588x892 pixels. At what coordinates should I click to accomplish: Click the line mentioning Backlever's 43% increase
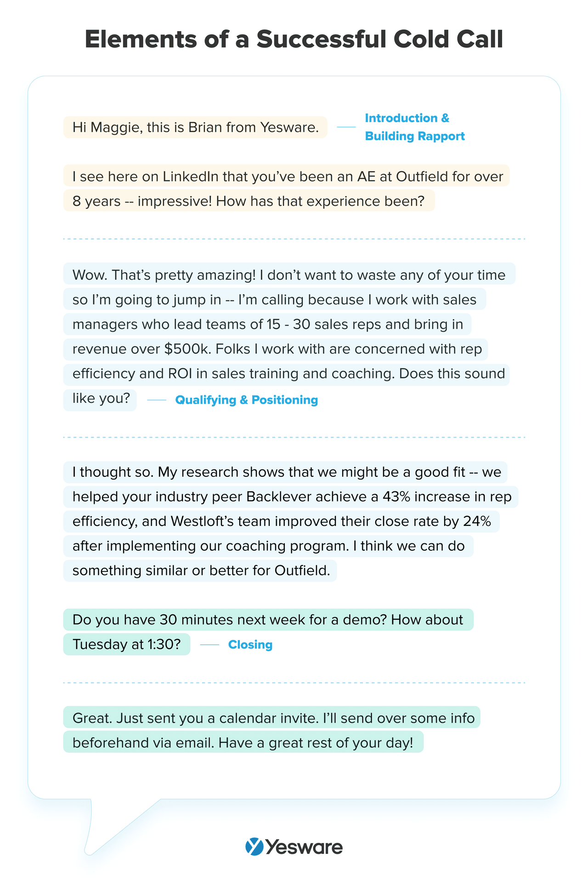pyautogui.click(x=291, y=497)
